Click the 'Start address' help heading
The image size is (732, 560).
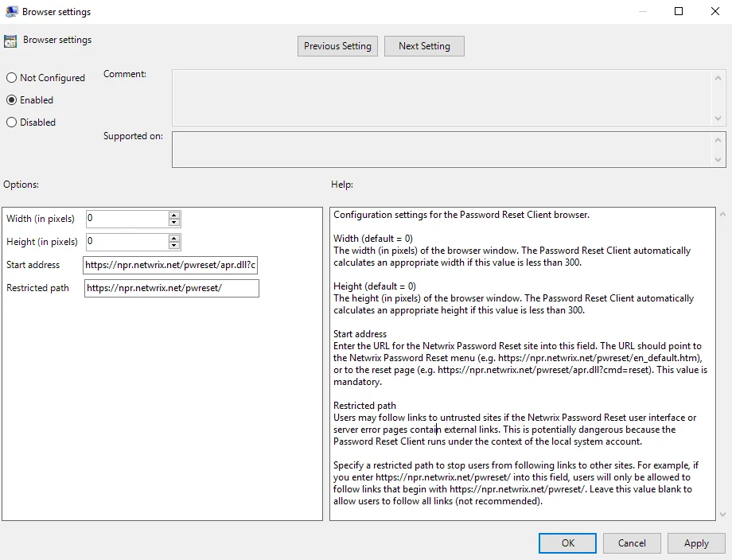tap(360, 333)
